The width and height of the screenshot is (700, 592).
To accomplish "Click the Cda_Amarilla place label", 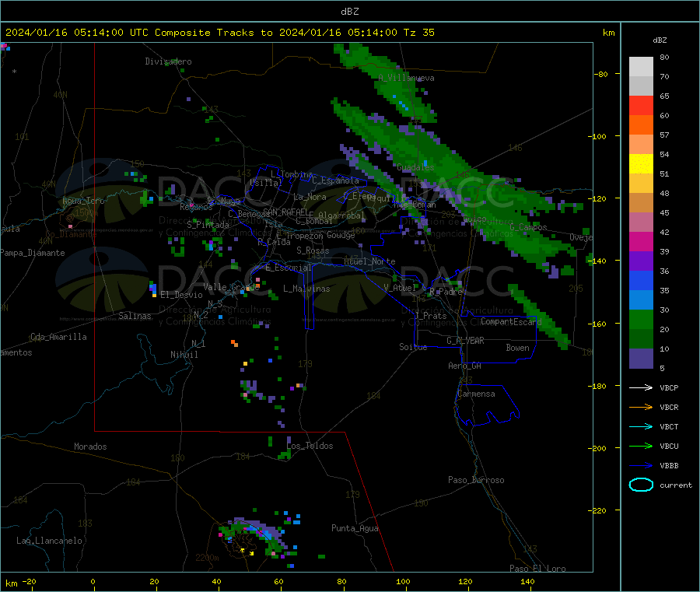I will (58, 337).
